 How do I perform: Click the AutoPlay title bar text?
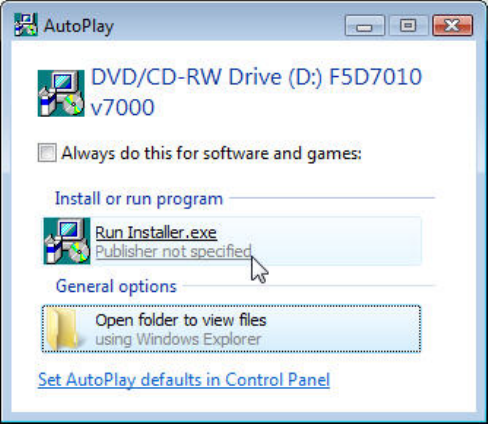tap(79, 26)
